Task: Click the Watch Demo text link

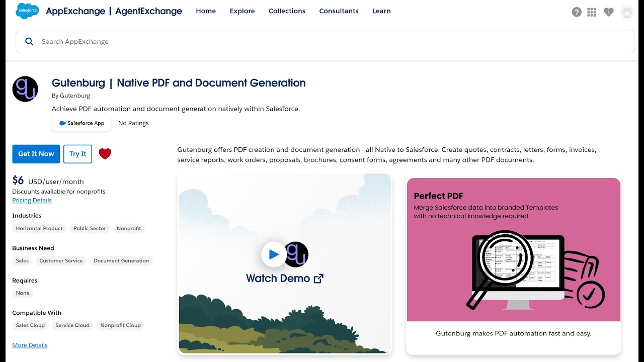Action: coord(278,279)
